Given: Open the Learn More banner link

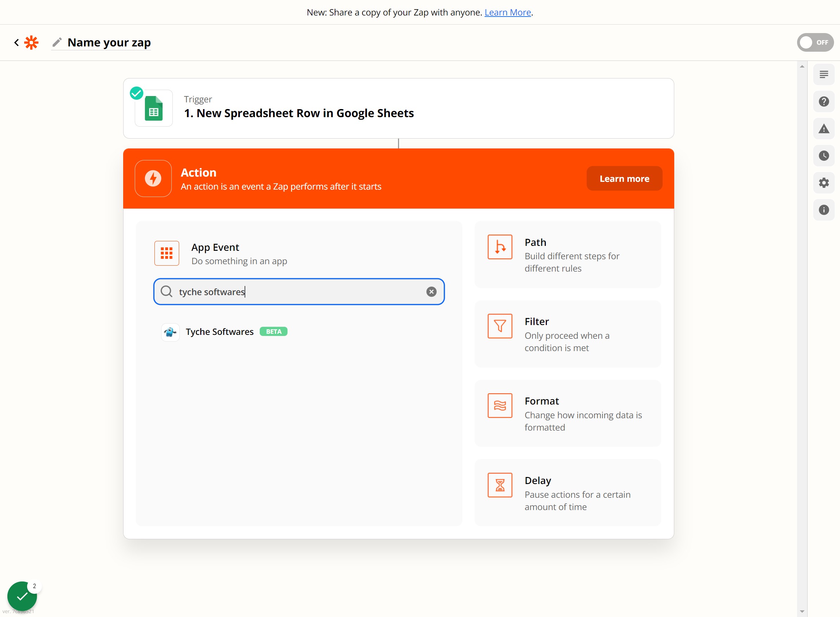Looking at the screenshot, I should click(x=507, y=12).
